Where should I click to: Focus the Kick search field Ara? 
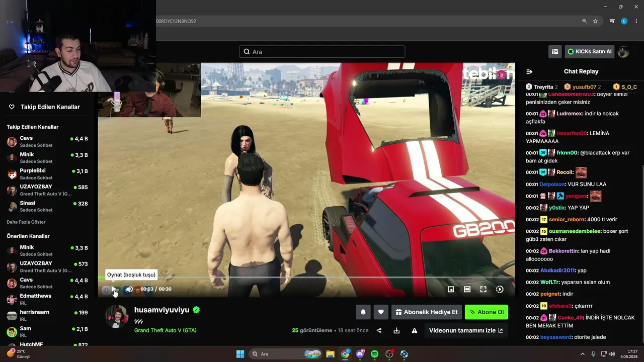coord(322,52)
